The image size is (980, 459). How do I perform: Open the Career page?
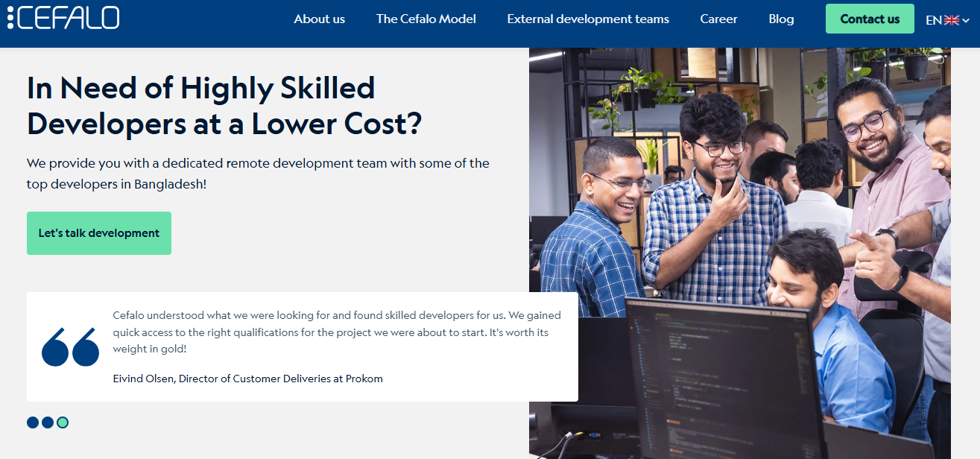coord(719,19)
